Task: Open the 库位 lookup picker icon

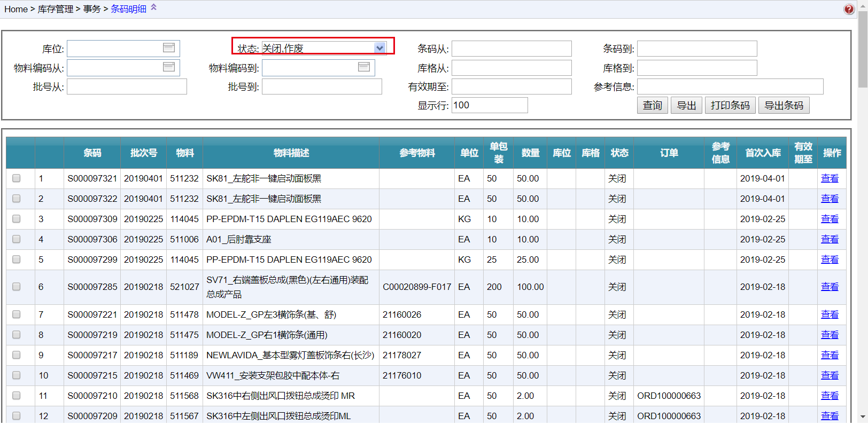Action: (x=169, y=48)
